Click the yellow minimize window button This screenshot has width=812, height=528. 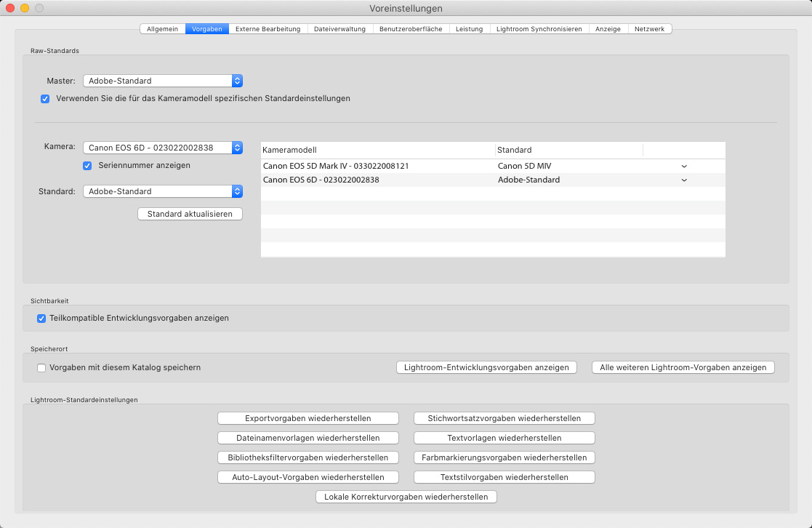(x=25, y=8)
